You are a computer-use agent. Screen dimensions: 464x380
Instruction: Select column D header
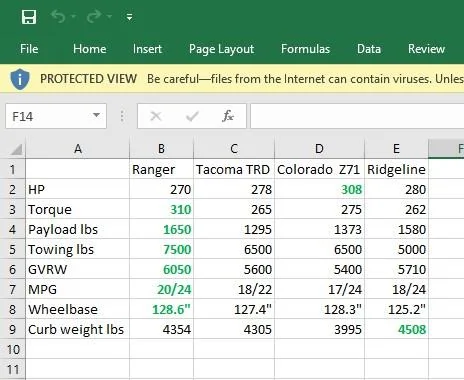tap(319, 149)
